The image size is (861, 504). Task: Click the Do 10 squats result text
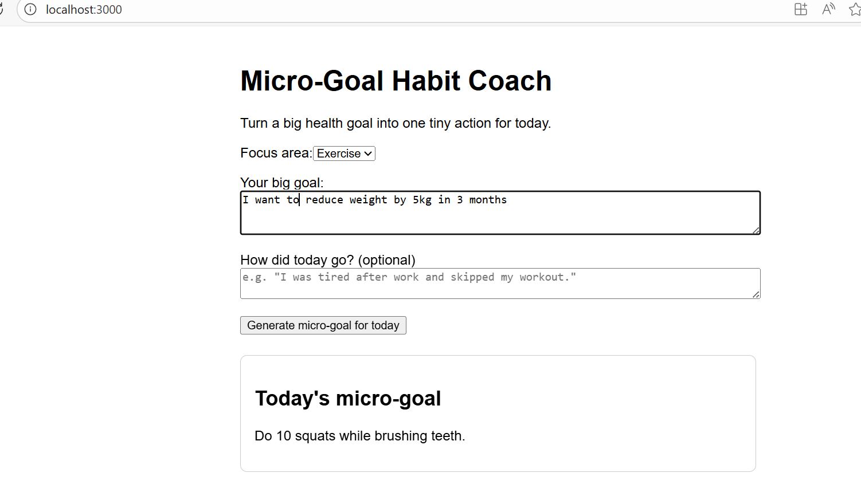coord(360,436)
